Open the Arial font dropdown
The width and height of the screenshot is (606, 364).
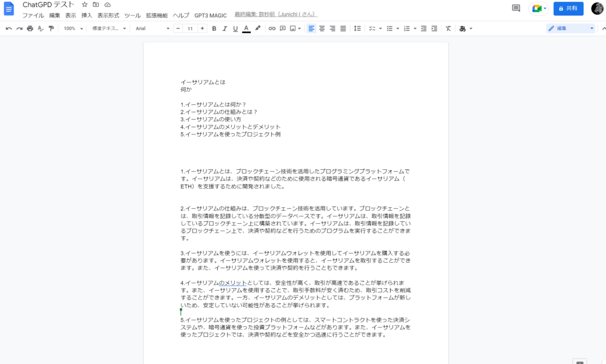(152, 28)
